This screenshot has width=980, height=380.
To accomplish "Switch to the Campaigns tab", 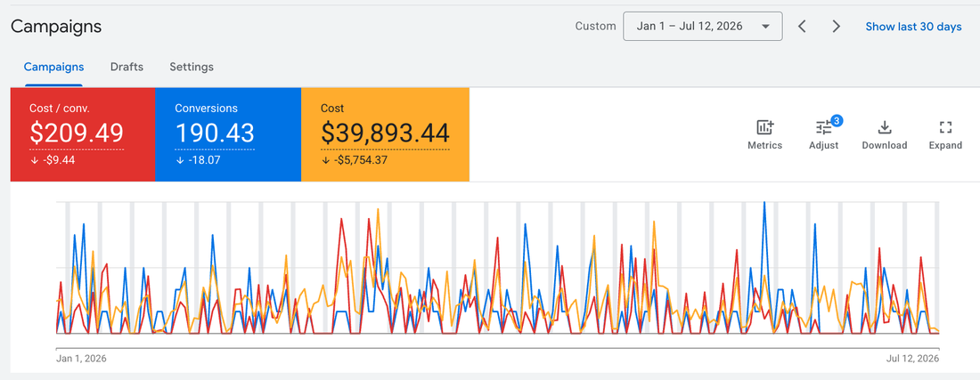I will (x=53, y=67).
